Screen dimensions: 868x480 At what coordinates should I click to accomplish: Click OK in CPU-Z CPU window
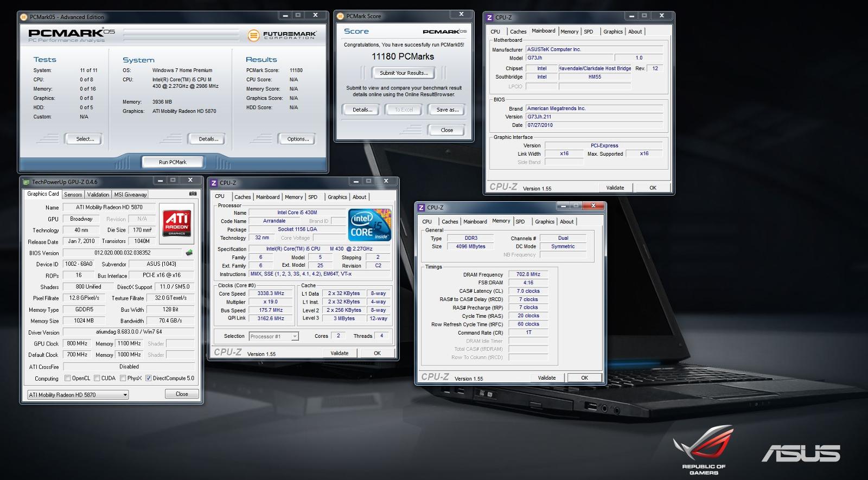377,353
